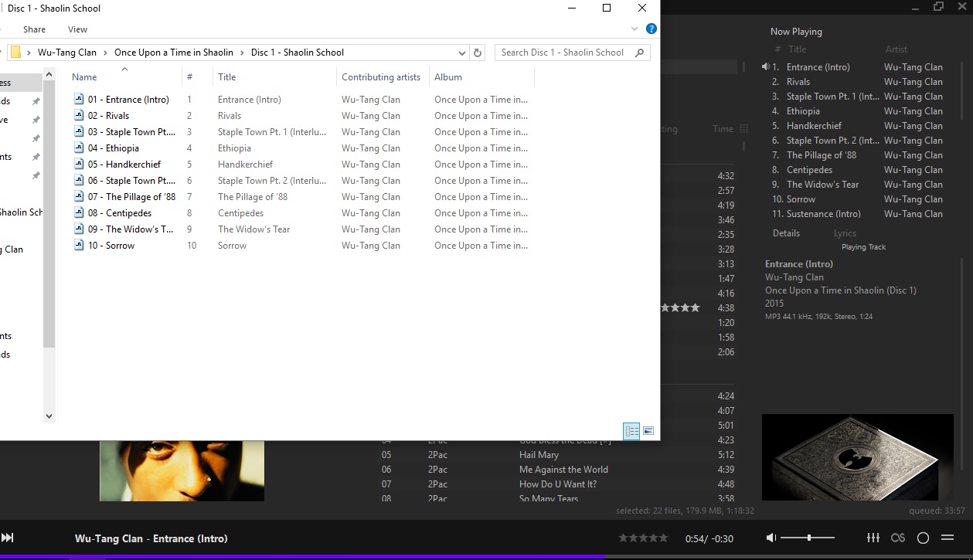The height and width of the screenshot is (560, 973).
Task: Select Hail Mary in the player track list
Action: tap(539, 455)
